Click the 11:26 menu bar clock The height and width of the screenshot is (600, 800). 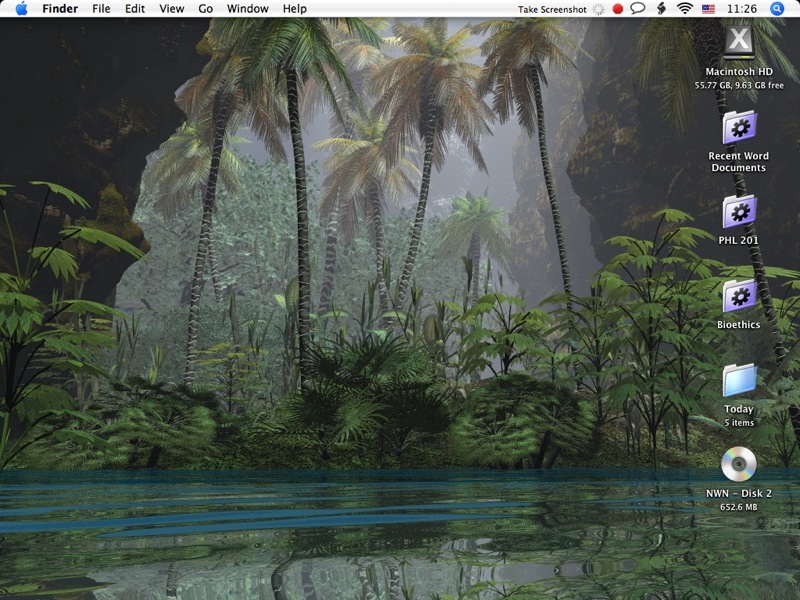tap(742, 9)
